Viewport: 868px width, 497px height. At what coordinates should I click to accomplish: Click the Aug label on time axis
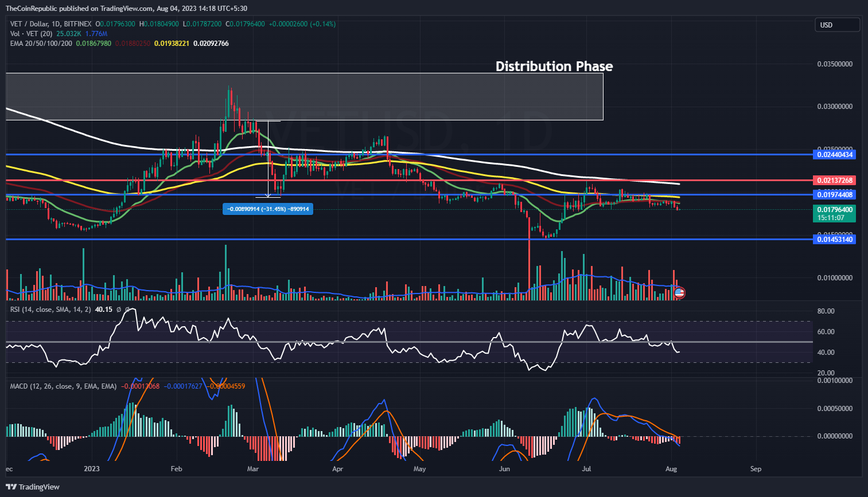pos(671,469)
